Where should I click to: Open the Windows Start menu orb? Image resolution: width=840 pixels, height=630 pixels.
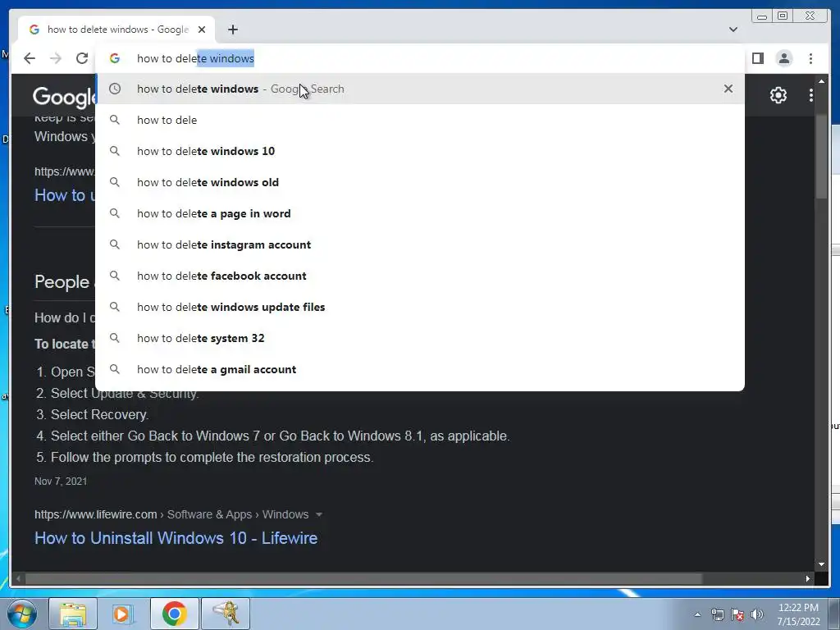pyautogui.click(x=22, y=614)
